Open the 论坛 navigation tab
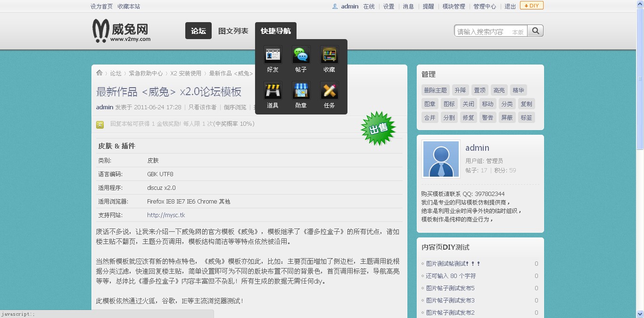The height and width of the screenshot is (318, 644). coord(198,31)
